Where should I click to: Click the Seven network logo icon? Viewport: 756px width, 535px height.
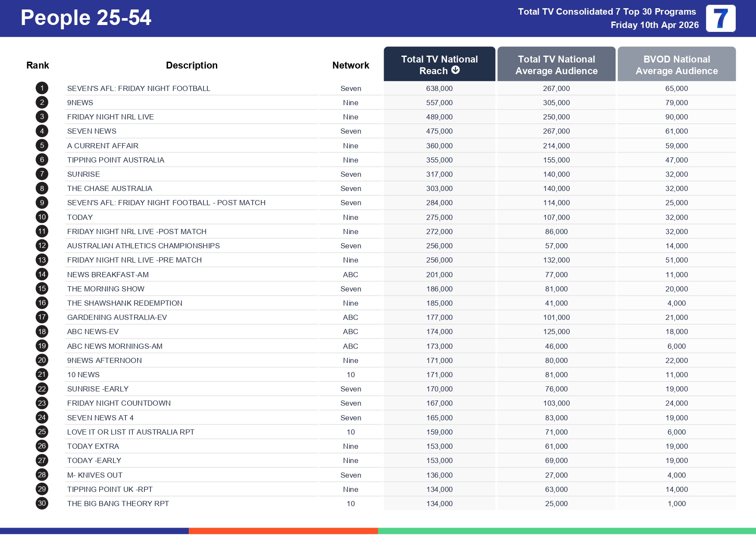[x=720, y=18]
